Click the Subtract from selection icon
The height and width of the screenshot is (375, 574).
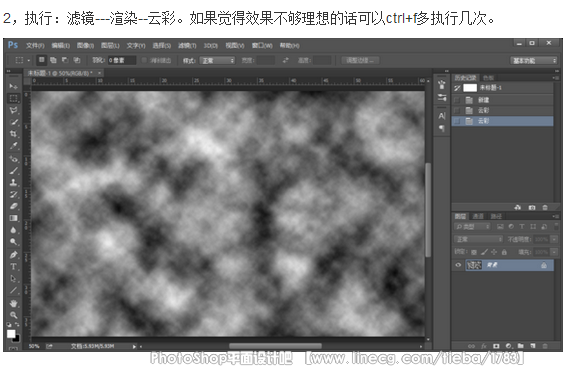[65, 60]
